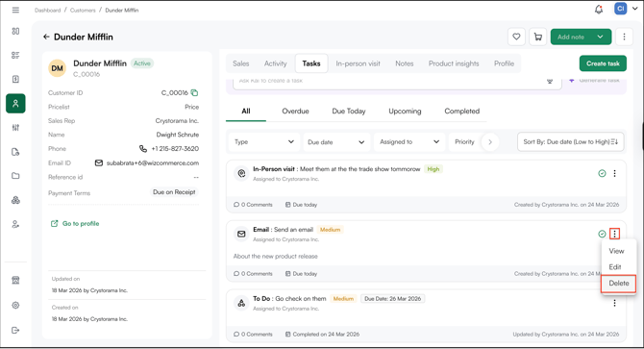Filter tasks by Due Today

tap(349, 112)
